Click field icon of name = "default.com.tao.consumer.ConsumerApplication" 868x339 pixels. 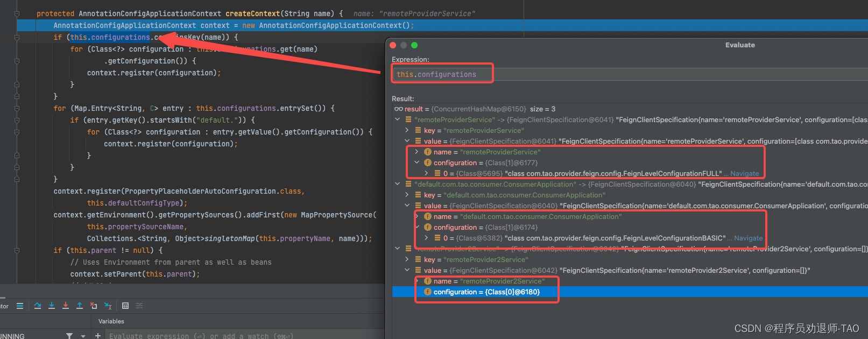pos(428,216)
